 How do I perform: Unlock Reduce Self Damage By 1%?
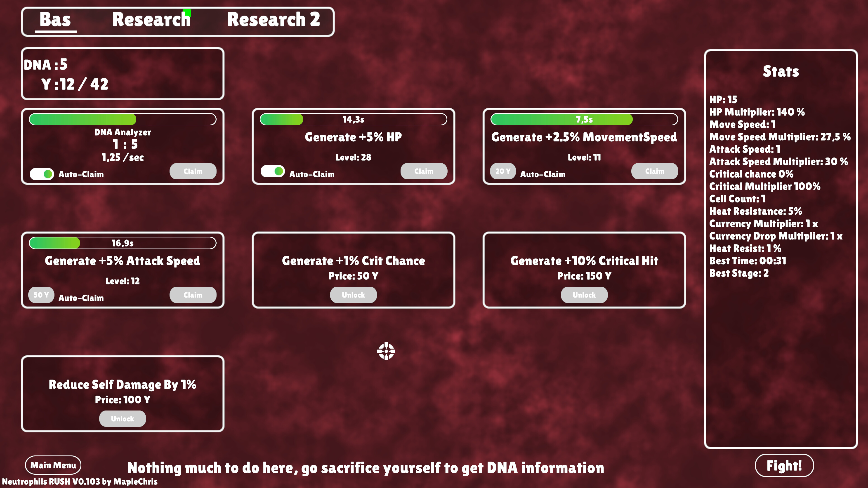(123, 418)
